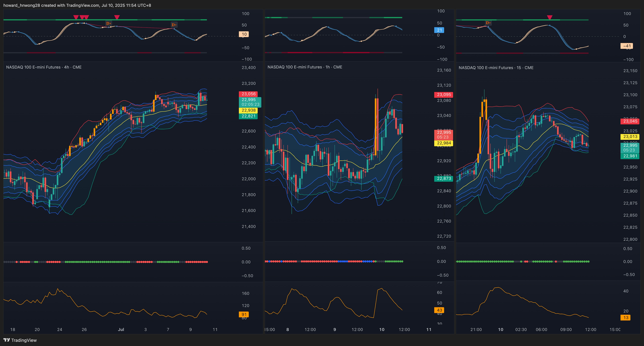This screenshot has width=644, height=346.
Task: Click the 02:30 label on 15-minute time axis
Action: (521, 330)
